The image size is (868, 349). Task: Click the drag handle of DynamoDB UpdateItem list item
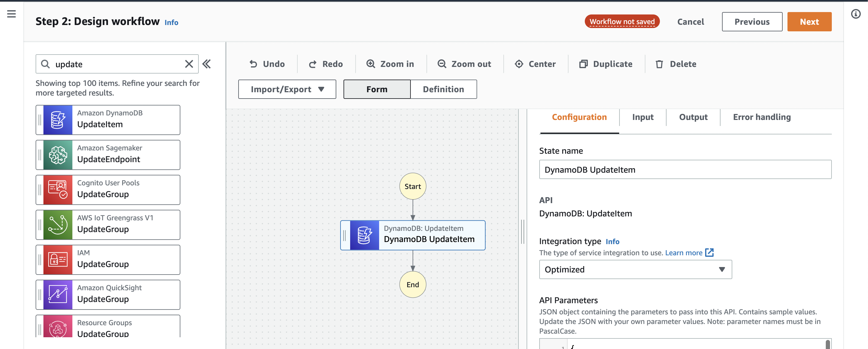[x=40, y=120]
